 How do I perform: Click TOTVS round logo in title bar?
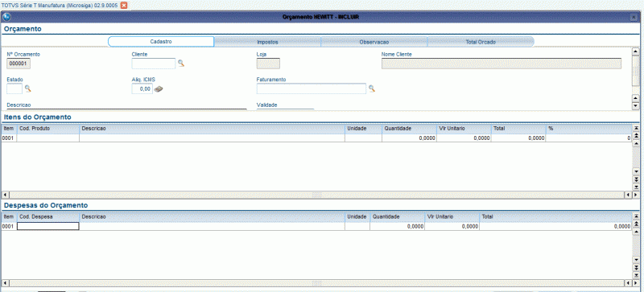[x=6, y=17]
